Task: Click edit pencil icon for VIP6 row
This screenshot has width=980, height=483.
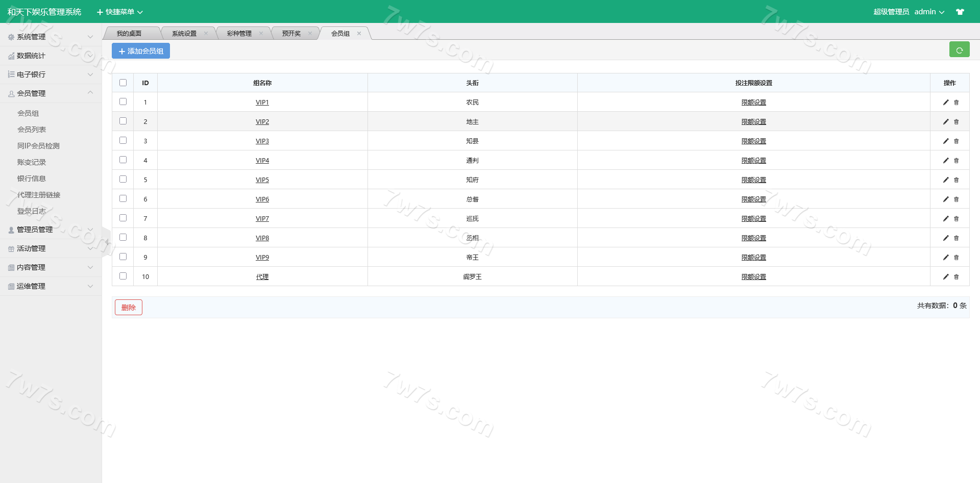Action: 945,199
